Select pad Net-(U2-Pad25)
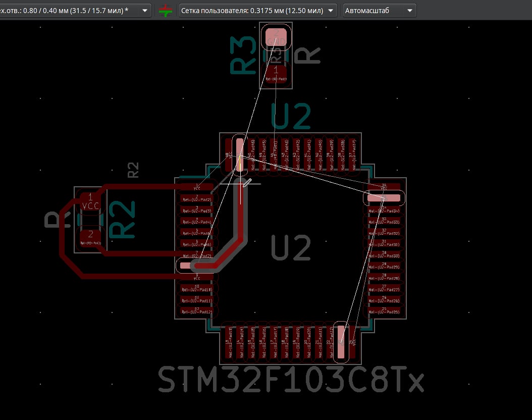532x420 pixels. (x=384, y=311)
